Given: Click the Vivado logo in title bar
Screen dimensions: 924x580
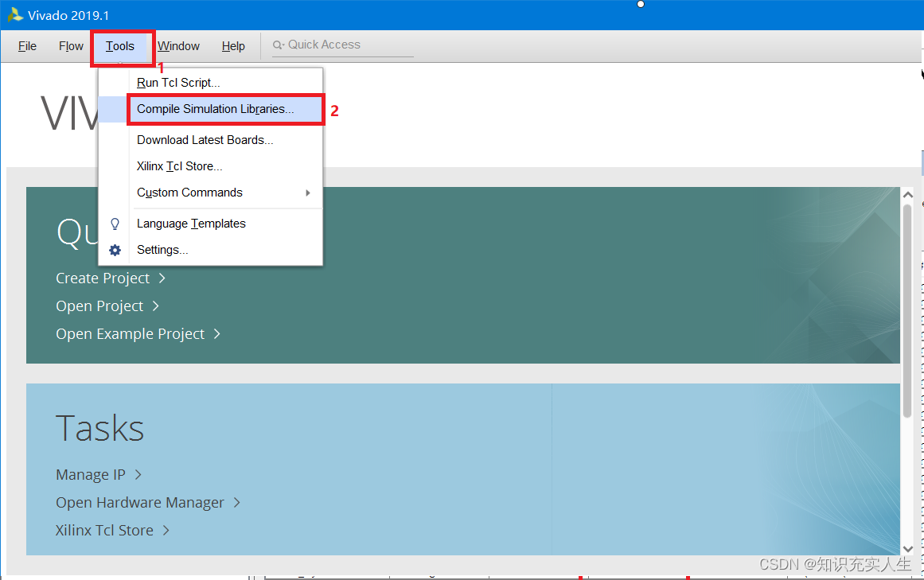Looking at the screenshot, I should [15, 15].
